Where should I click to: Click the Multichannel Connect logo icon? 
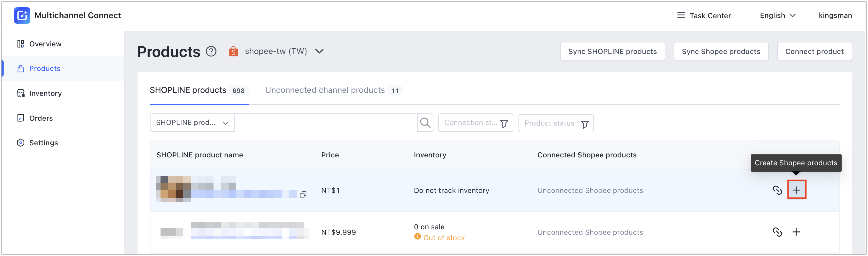[x=22, y=15]
